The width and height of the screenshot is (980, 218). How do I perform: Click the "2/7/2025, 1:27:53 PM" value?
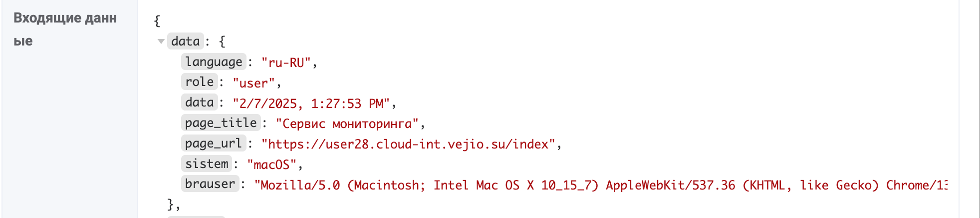point(311,103)
